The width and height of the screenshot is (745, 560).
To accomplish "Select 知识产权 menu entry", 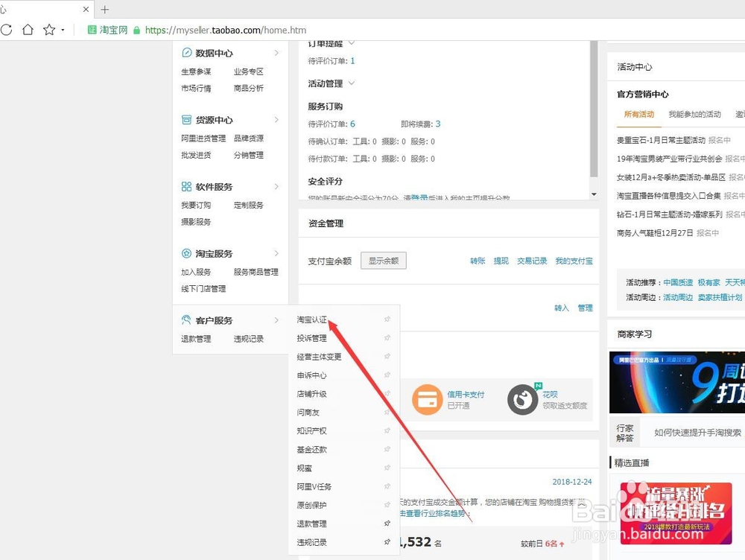I will [311, 431].
